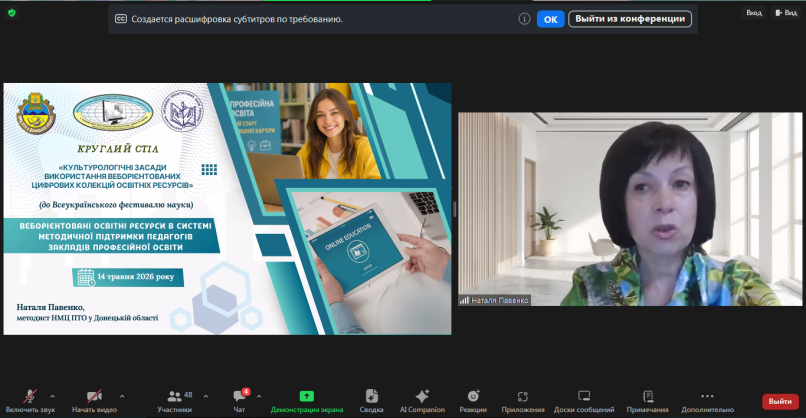The height and width of the screenshot is (418, 806).
Task: Open the Сводка summary icon
Action: (372, 396)
